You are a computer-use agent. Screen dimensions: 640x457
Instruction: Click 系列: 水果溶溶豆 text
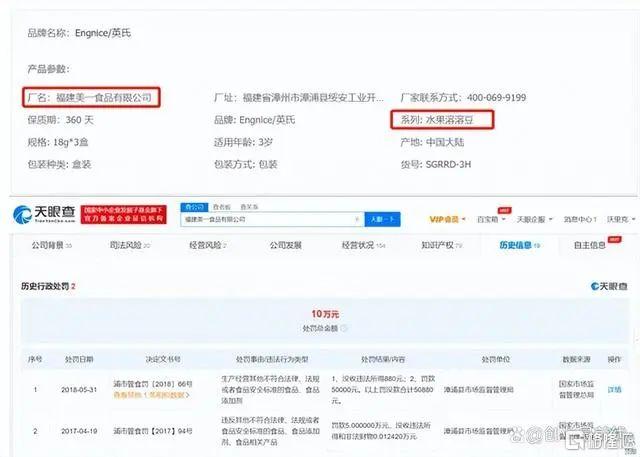[437, 120]
